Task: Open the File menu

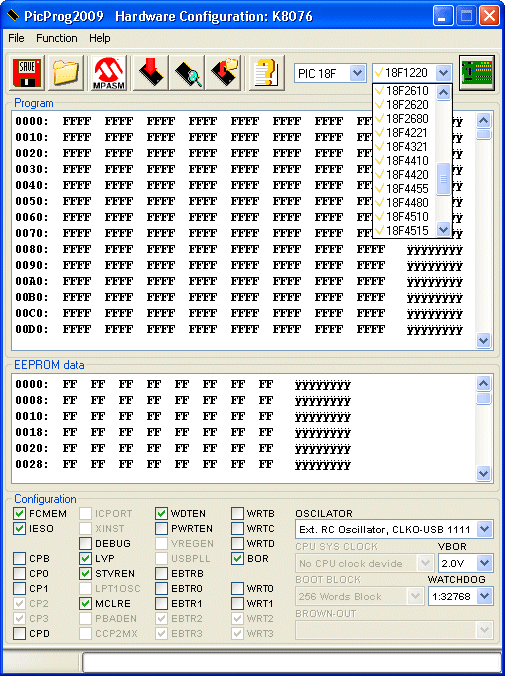Action: pyautogui.click(x=16, y=38)
